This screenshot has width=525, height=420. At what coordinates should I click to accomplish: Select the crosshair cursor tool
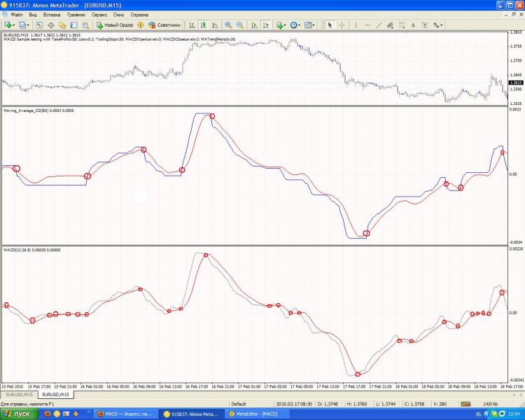coord(342,24)
